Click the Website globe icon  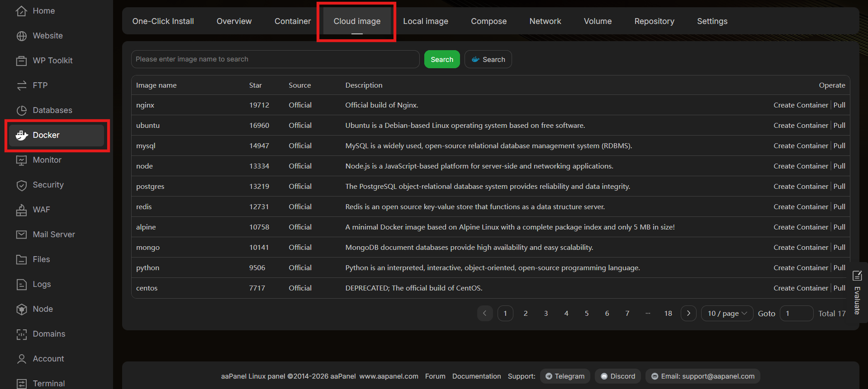tap(21, 36)
